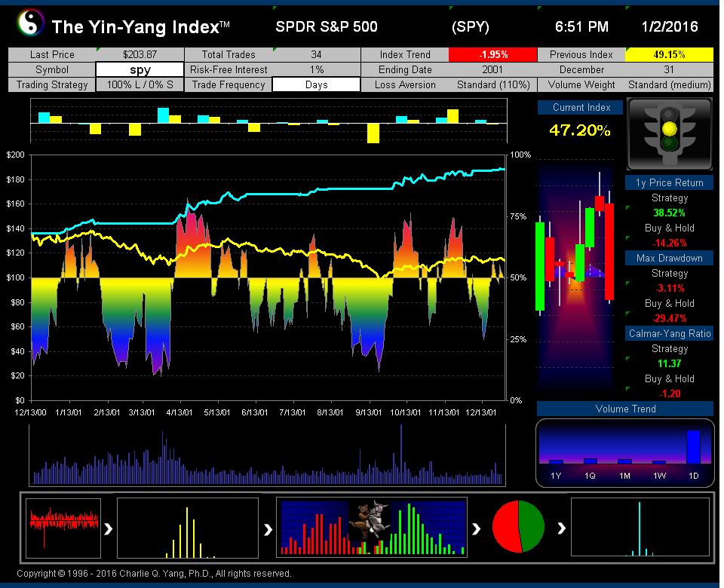Click the Buy & Hold return -14.26% value
This screenshot has height=588, width=724.
[670, 243]
